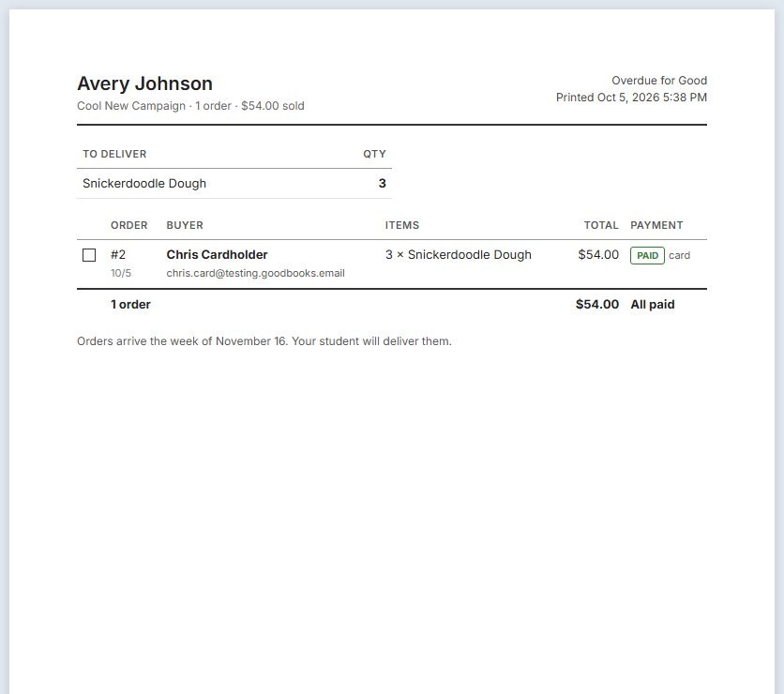
Task: Click the BUYER column header
Action: tap(185, 225)
